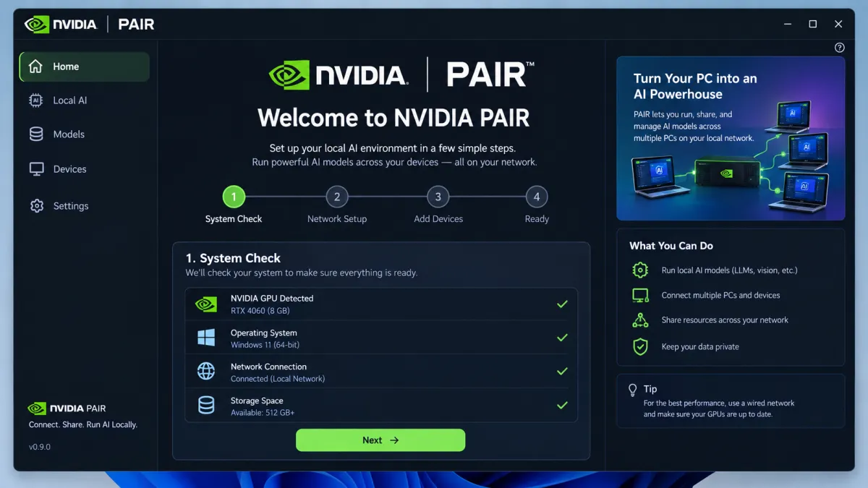This screenshot has width=868, height=488.
Task: Go to the Models section
Action: [84, 134]
